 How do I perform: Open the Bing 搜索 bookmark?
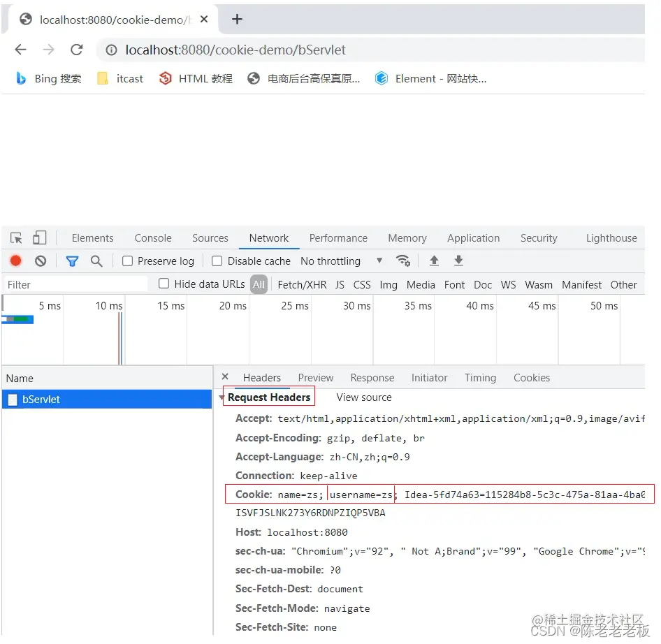pyautogui.click(x=48, y=78)
